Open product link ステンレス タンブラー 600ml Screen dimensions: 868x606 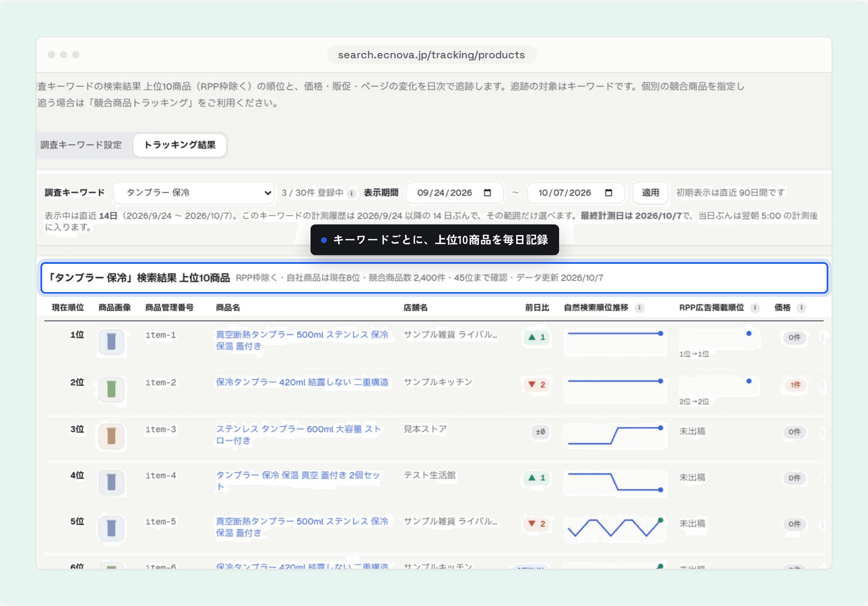[x=298, y=435]
